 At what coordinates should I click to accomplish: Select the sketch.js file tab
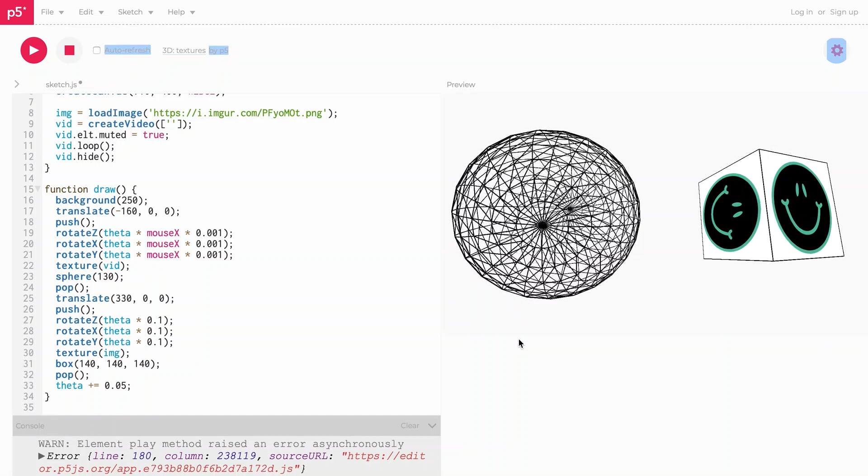click(61, 85)
